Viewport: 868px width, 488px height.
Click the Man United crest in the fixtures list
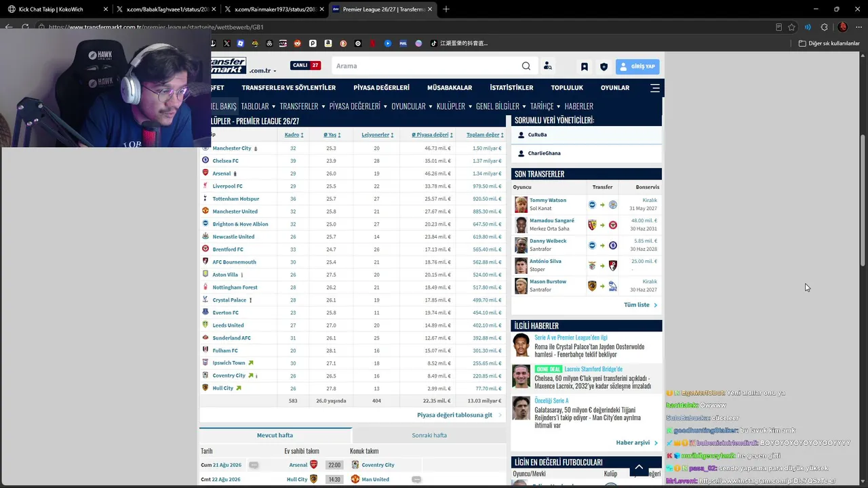(x=355, y=479)
